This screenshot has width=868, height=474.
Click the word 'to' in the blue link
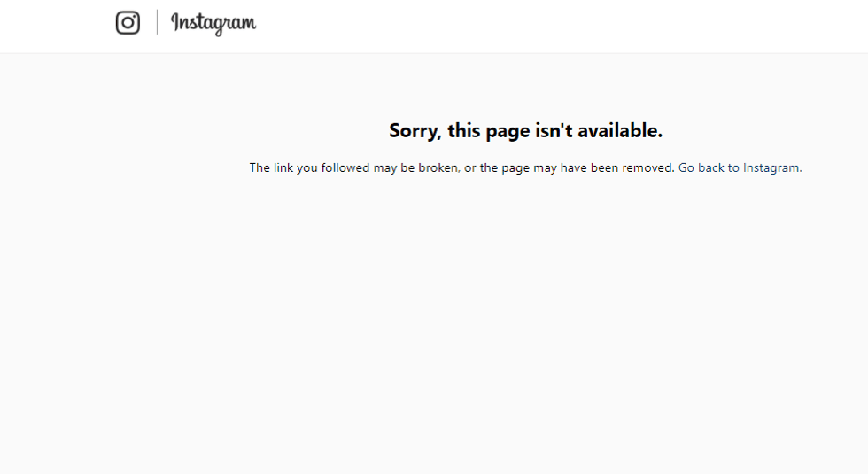pyautogui.click(x=733, y=167)
